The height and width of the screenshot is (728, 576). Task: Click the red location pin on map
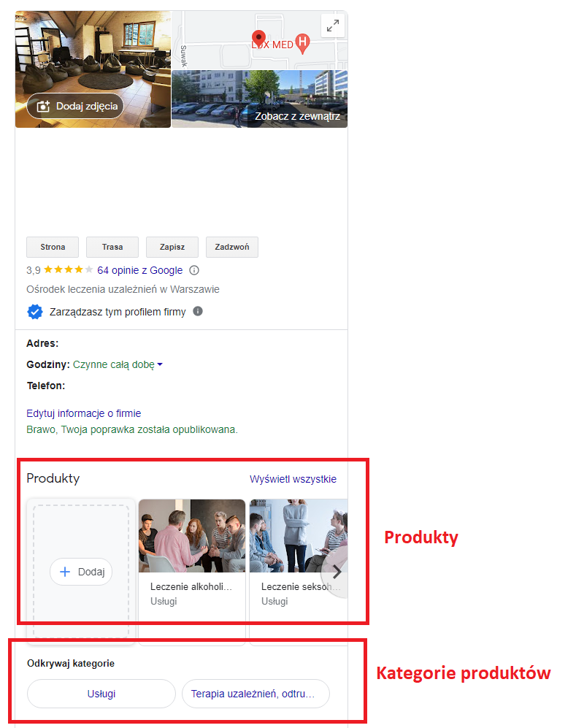(x=258, y=38)
